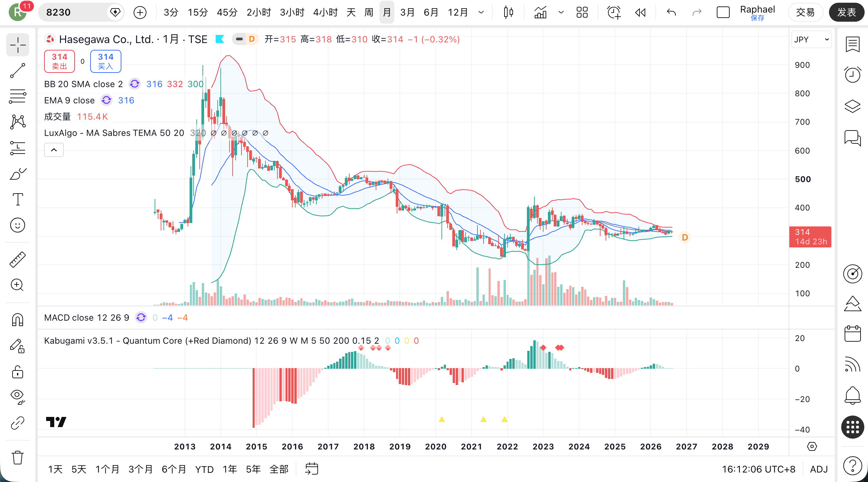This screenshot has height=482, width=868.
Task: Click the 314 卖出 sell button
Action: coord(59,61)
